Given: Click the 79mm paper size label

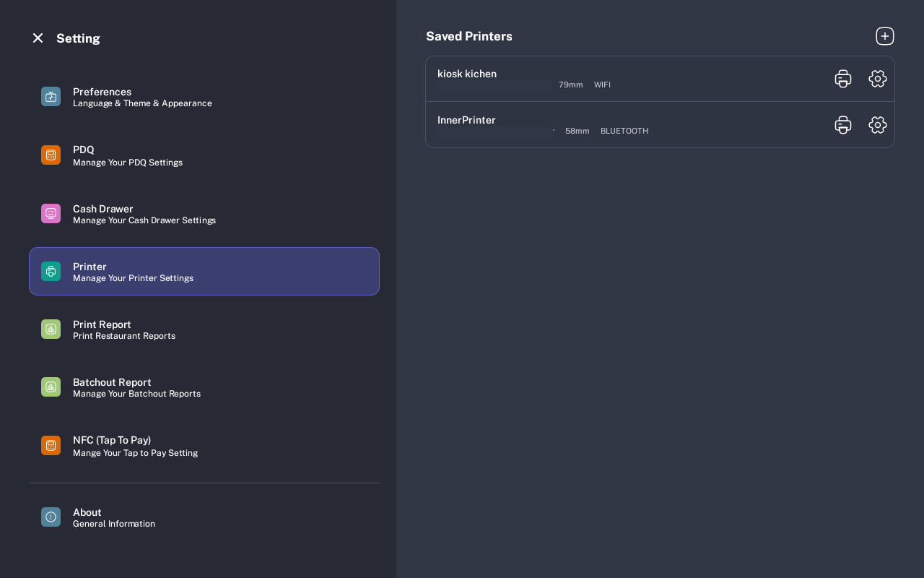Looking at the screenshot, I should [x=571, y=85].
